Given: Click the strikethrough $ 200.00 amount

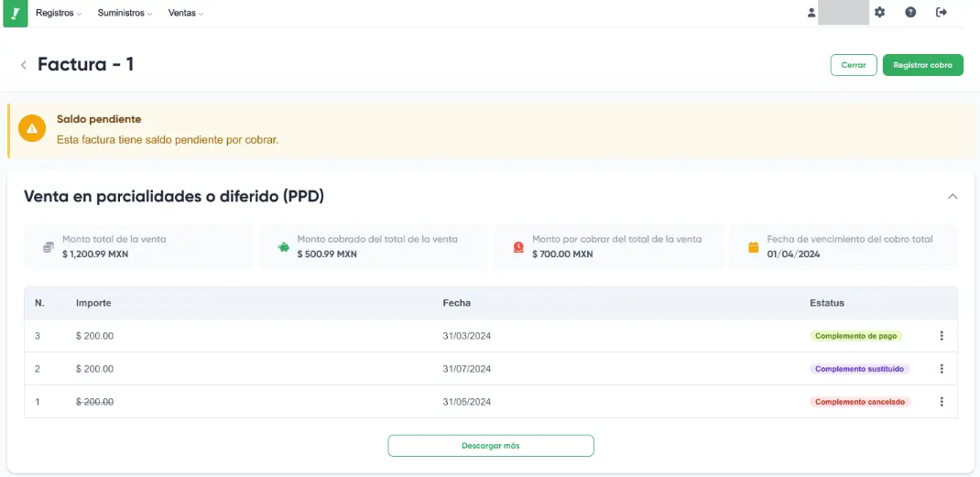Looking at the screenshot, I should point(95,402).
